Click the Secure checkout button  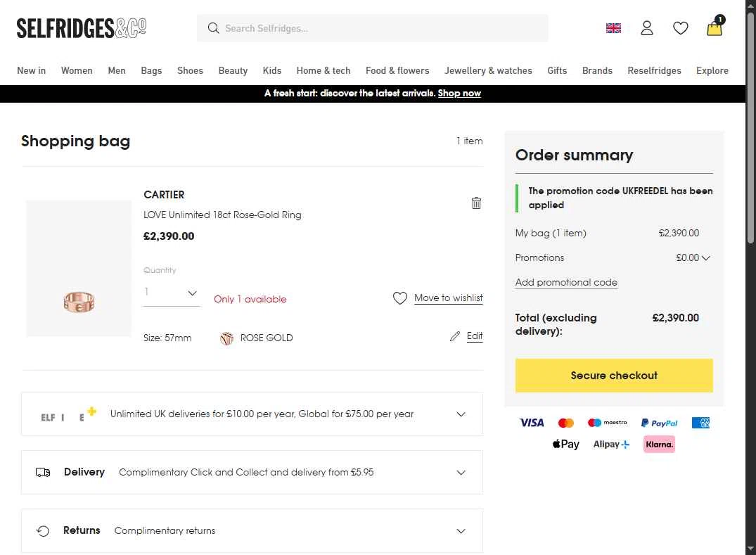pyautogui.click(x=614, y=375)
